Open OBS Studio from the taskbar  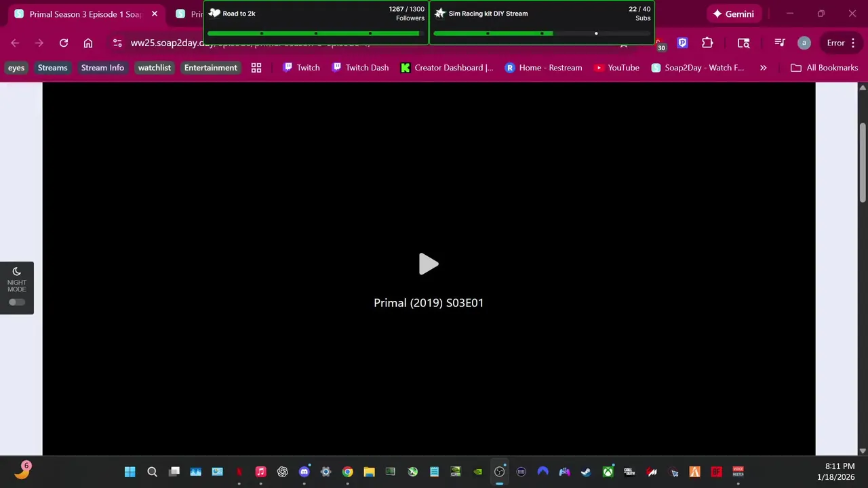pyautogui.click(x=499, y=472)
